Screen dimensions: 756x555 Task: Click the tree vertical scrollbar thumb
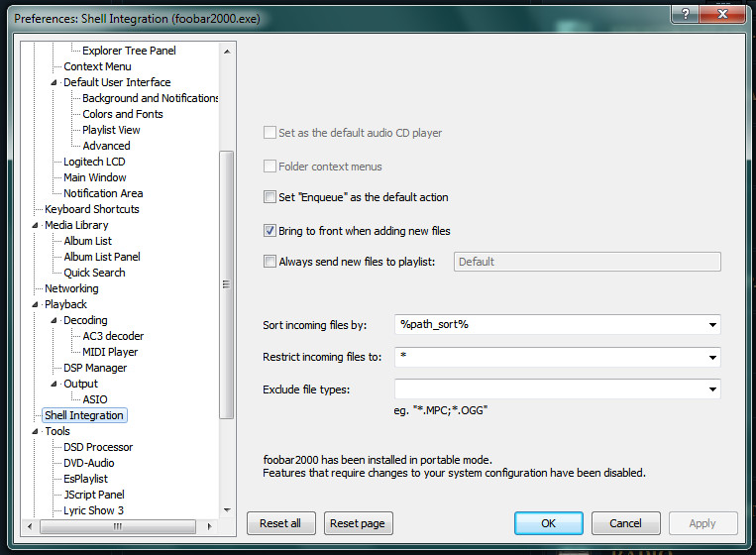(x=227, y=284)
